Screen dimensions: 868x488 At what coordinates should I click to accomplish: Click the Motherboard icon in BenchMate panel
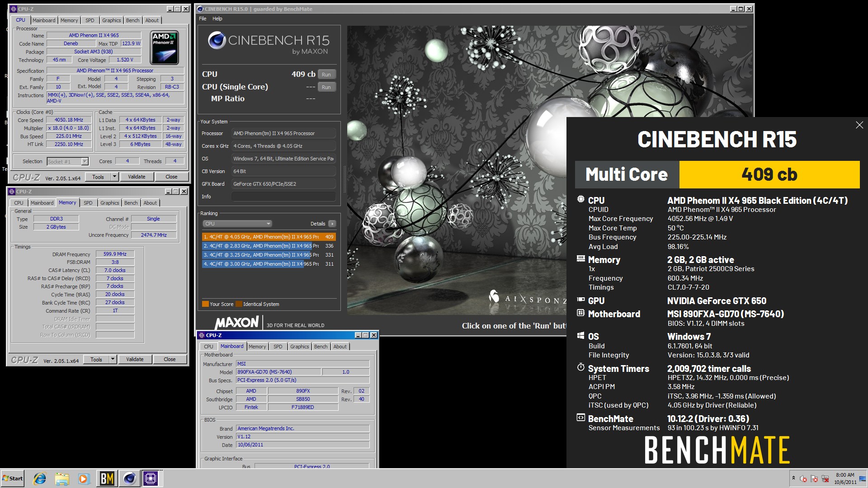pos(581,313)
